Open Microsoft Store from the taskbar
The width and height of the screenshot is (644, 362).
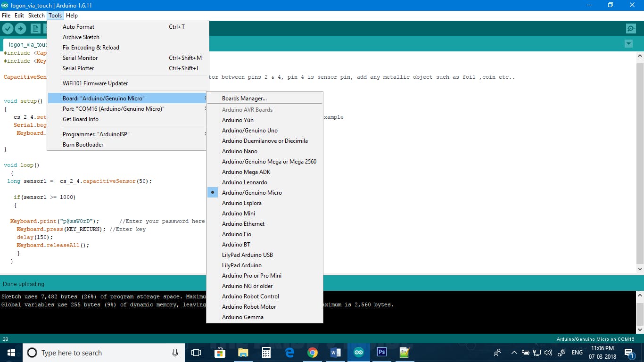click(220, 353)
